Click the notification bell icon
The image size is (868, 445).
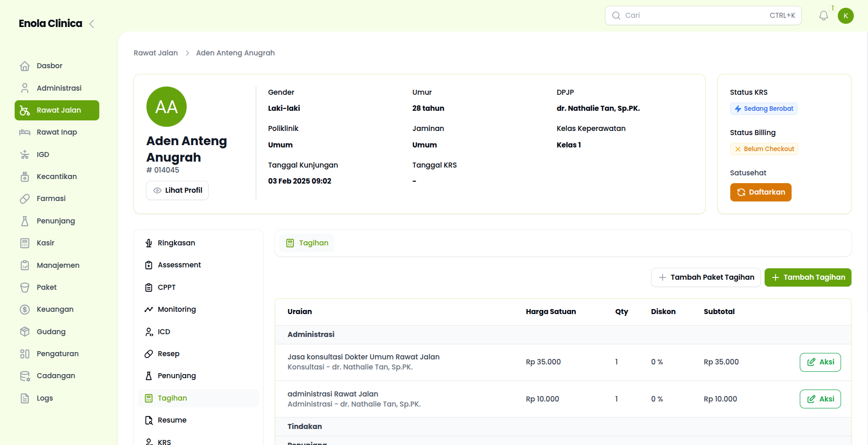coord(823,16)
